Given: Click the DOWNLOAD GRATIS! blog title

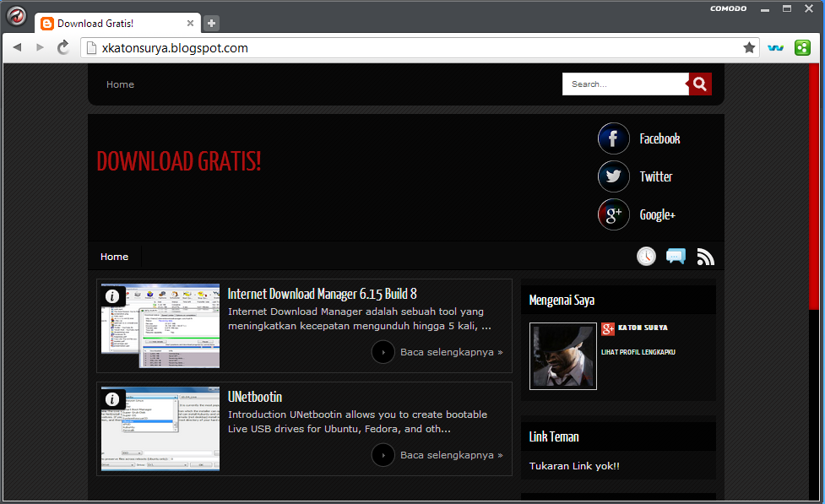Looking at the screenshot, I should (179, 161).
